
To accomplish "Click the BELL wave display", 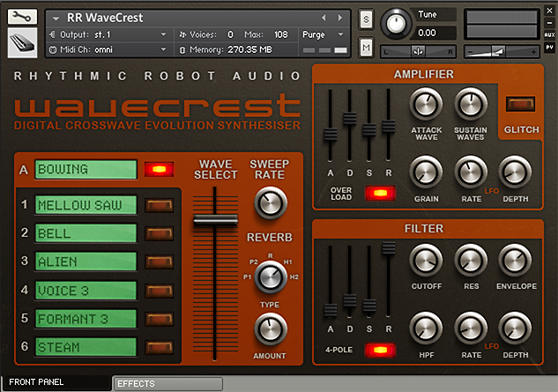I will click(x=86, y=233).
